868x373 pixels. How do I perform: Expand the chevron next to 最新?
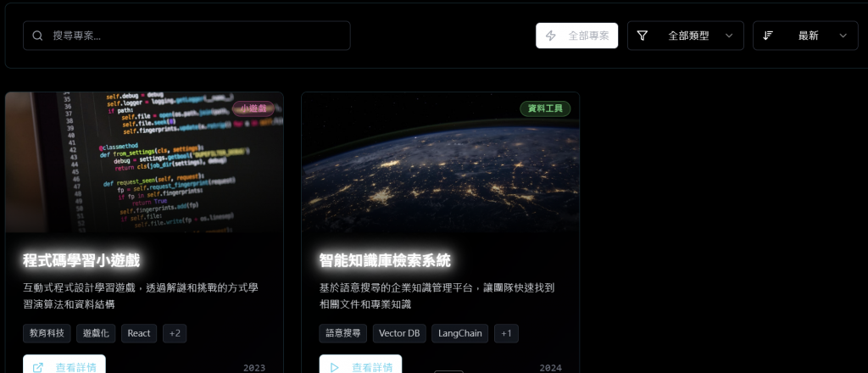(x=843, y=36)
